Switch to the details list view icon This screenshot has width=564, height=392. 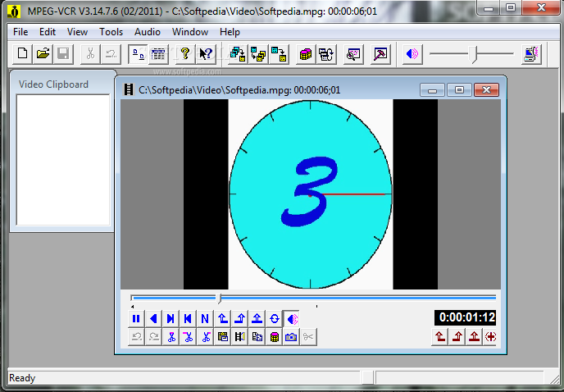pyautogui.click(x=158, y=54)
